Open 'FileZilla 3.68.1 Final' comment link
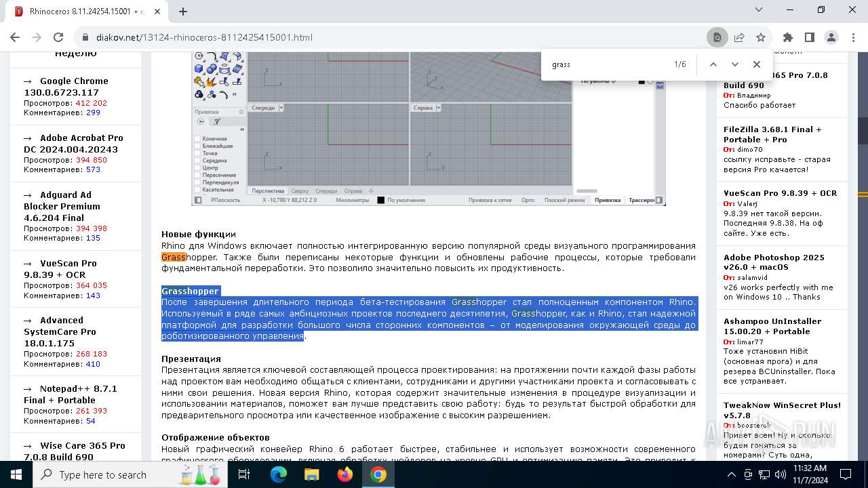The height and width of the screenshot is (488, 868). pos(772,134)
